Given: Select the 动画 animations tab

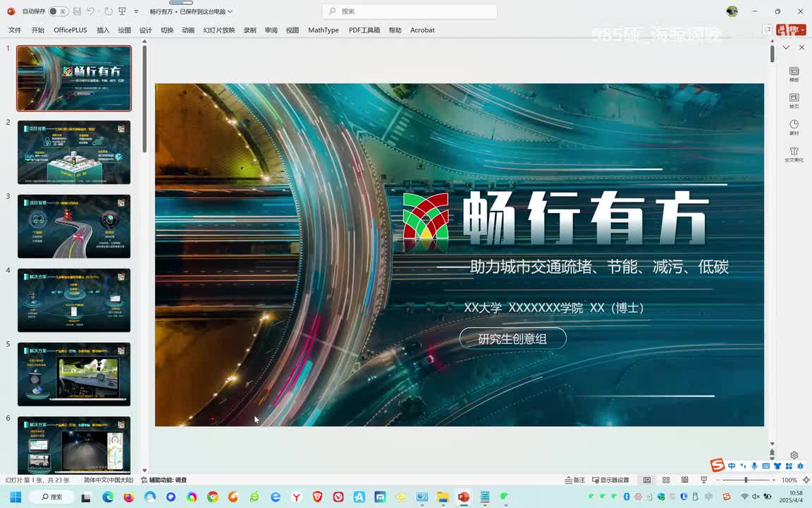Looking at the screenshot, I should [188, 30].
